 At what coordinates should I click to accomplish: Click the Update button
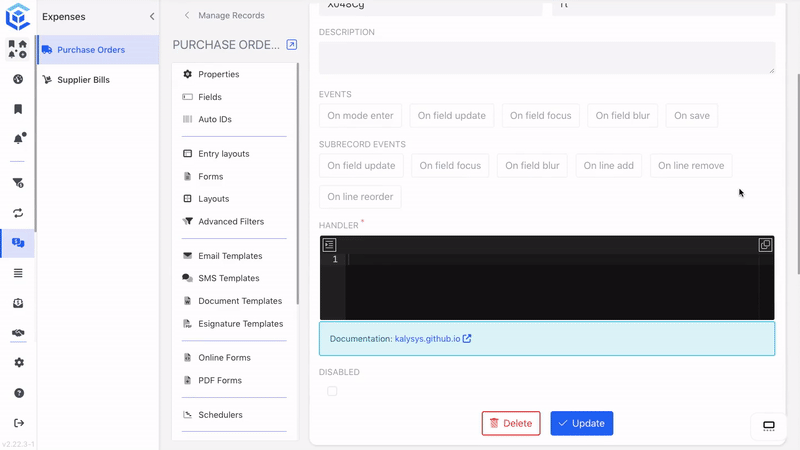pyautogui.click(x=582, y=423)
